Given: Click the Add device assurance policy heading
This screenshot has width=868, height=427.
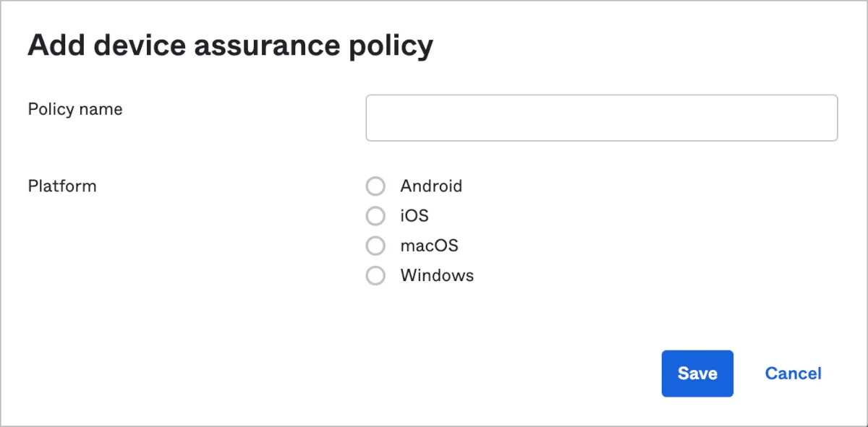Looking at the screenshot, I should coord(230,46).
